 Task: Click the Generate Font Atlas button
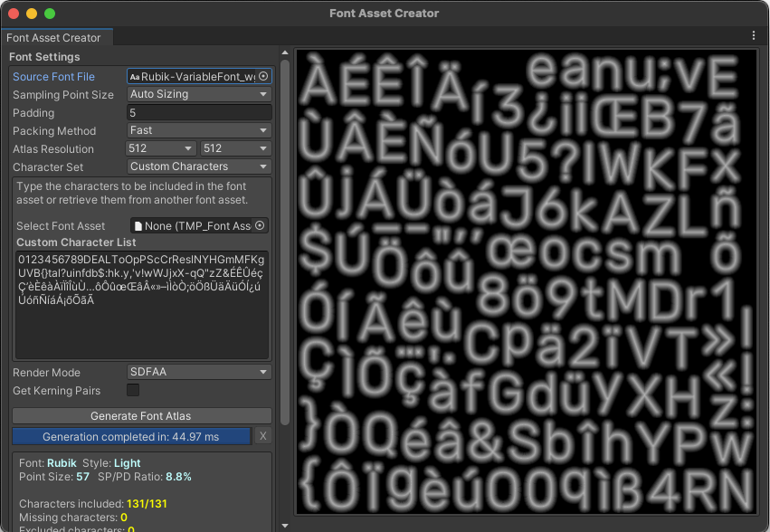point(141,415)
